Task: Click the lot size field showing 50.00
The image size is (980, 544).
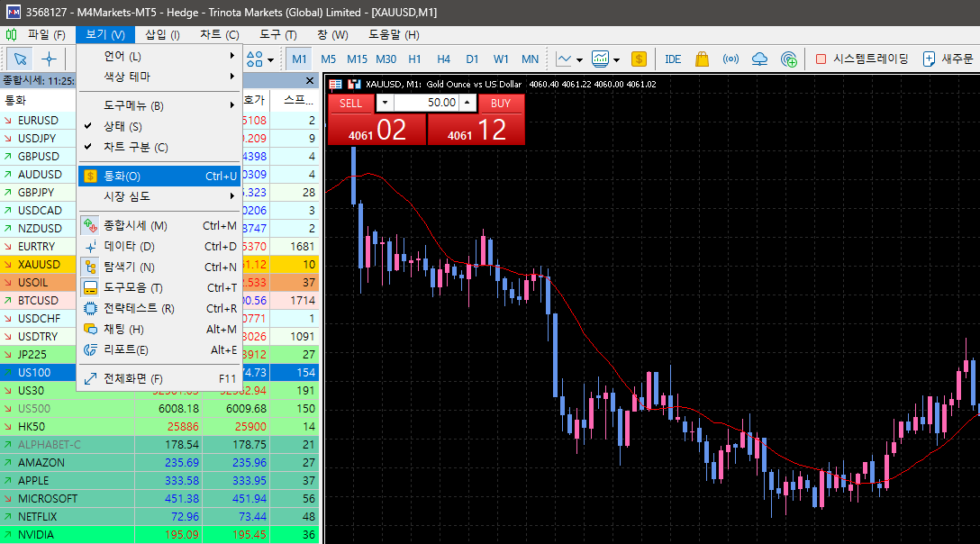Action: [x=426, y=103]
